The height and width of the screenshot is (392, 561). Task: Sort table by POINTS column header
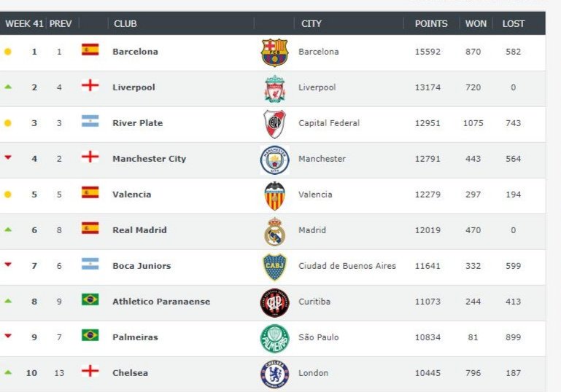pos(431,23)
